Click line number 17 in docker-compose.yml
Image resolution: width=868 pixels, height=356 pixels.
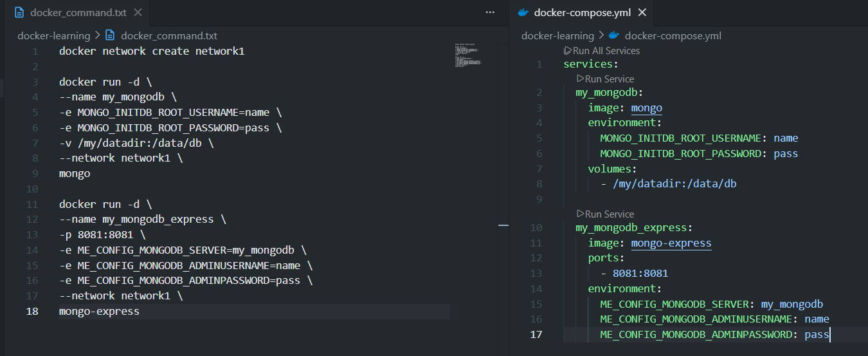click(536, 334)
